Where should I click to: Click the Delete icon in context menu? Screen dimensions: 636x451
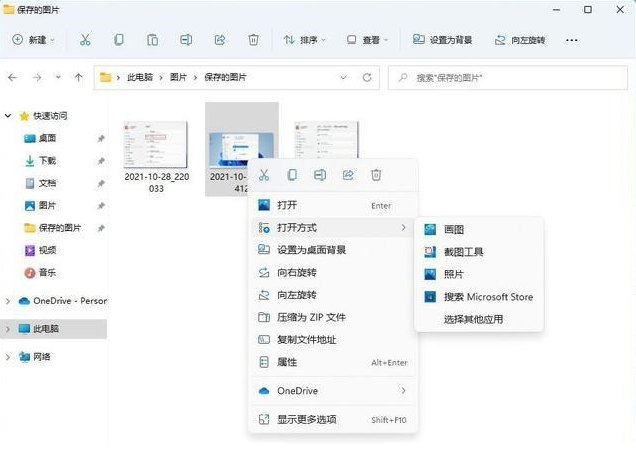pyautogui.click(x=376, y=175)
